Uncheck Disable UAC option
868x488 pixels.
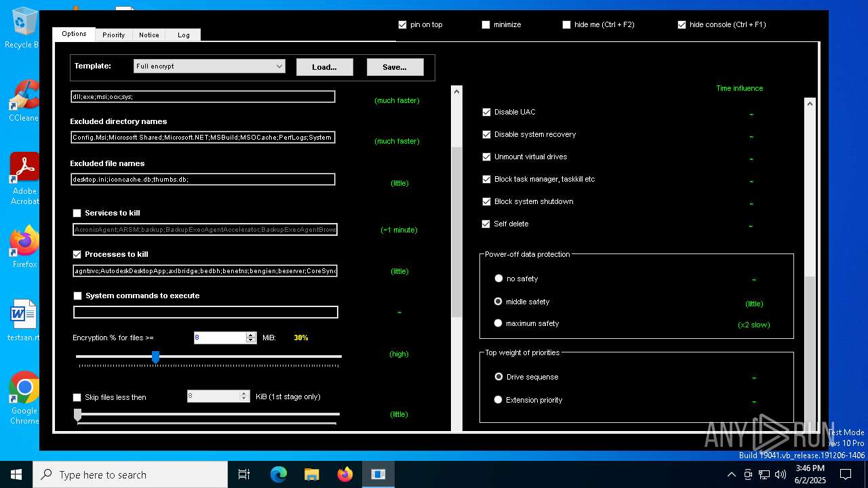pos(486,112)
